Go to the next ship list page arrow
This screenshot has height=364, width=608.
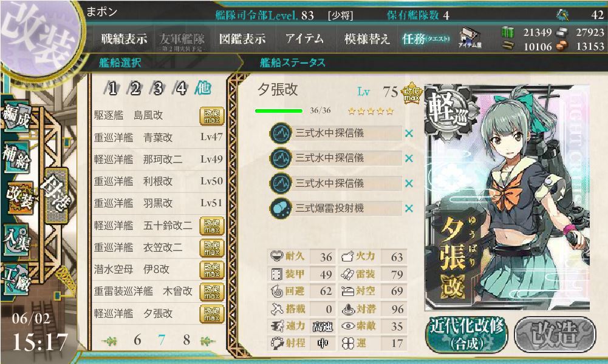(208, 341)
